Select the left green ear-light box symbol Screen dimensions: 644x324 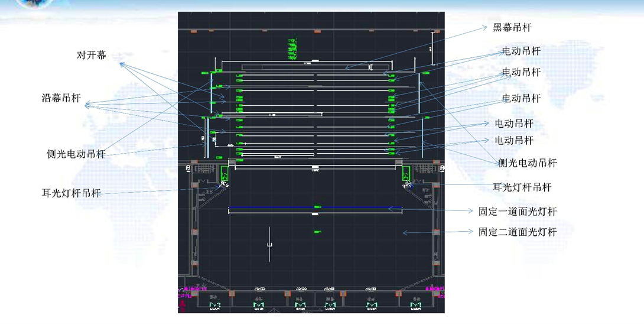(x=225, y=173)
